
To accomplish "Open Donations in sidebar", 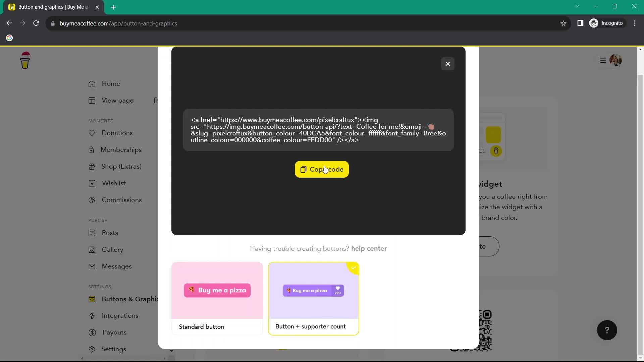I will tap(117, 133).
